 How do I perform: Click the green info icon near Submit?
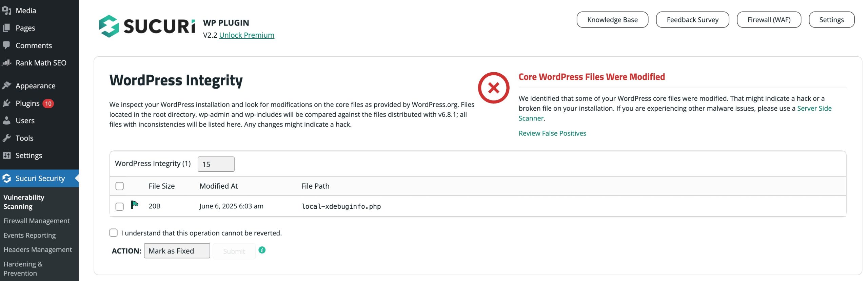(262, 250)
